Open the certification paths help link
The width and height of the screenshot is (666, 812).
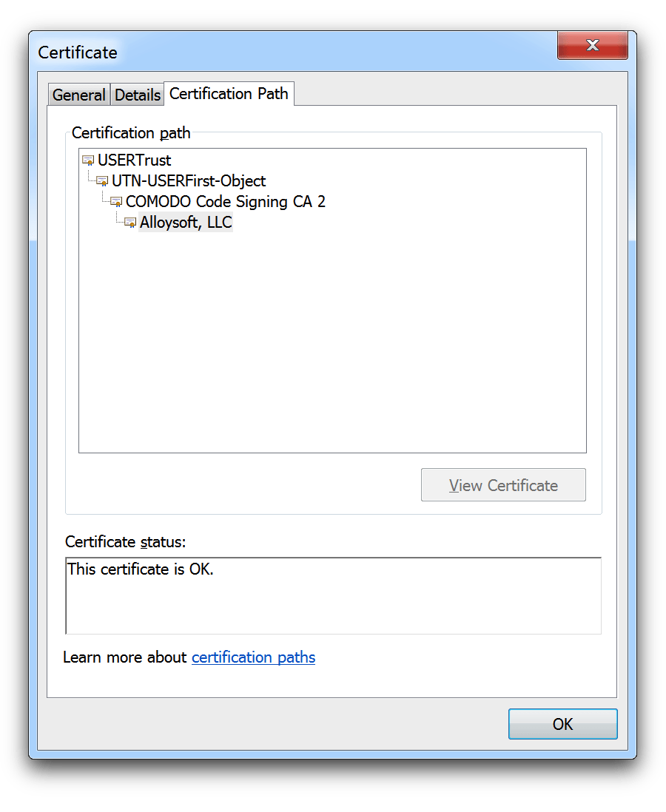(x=253, y=657)
